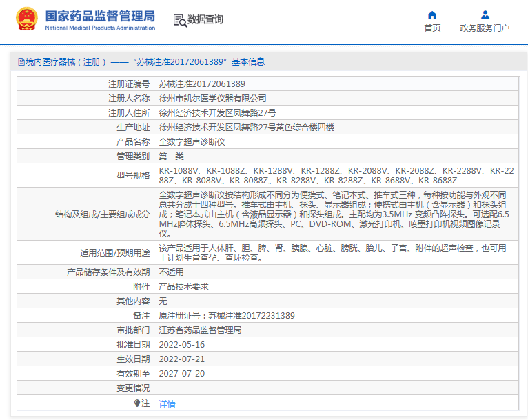Click the 型号规格 row label
This screenshot has height=420, width=528.
pos(133,175)
